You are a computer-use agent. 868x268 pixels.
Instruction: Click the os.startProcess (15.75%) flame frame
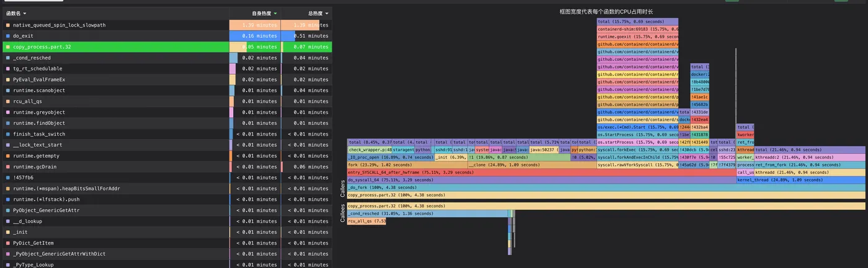pyautogui.click(x=637, y=142)
